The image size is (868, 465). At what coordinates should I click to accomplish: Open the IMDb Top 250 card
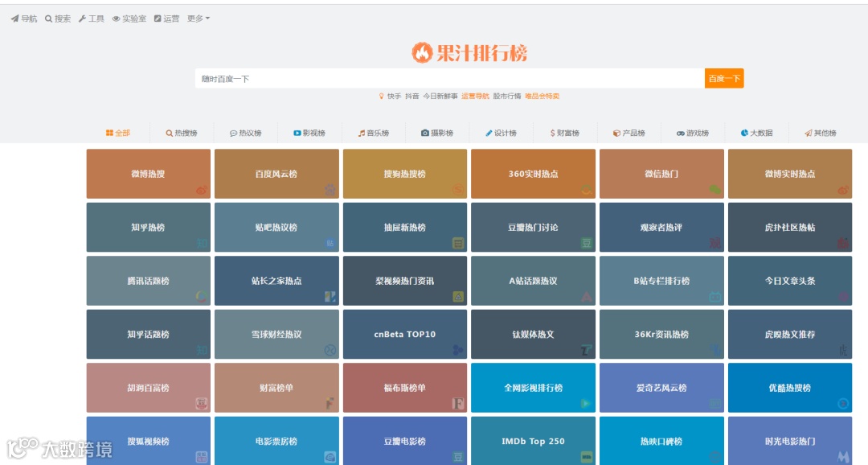point(533,441)
